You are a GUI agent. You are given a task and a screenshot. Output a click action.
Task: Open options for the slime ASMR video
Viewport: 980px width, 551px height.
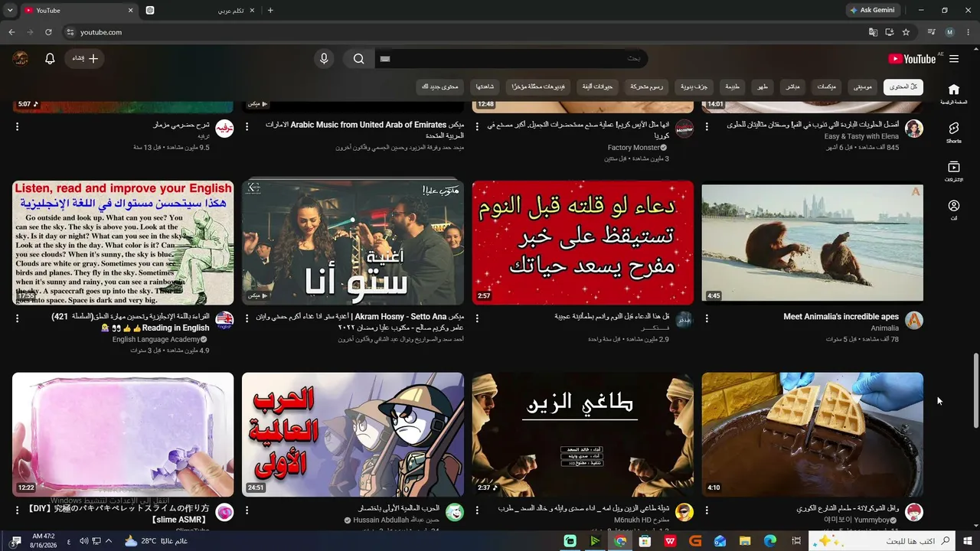(17, 510)
